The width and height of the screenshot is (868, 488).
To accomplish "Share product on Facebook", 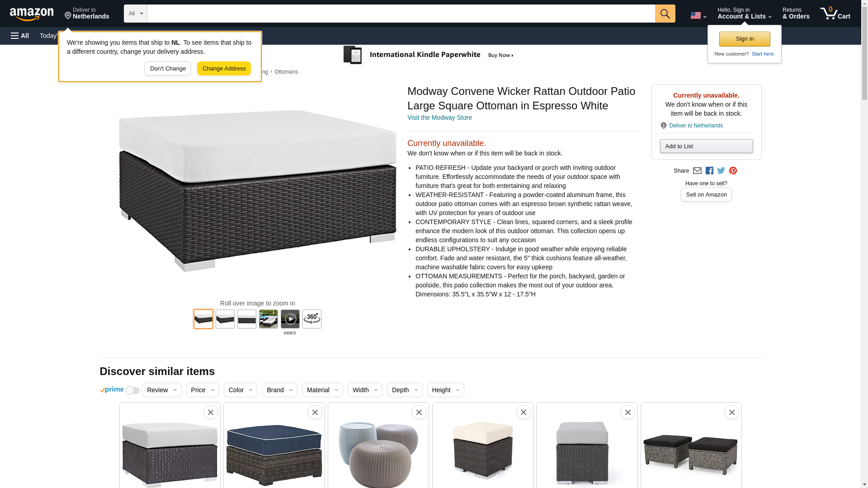I will [709, 171].
